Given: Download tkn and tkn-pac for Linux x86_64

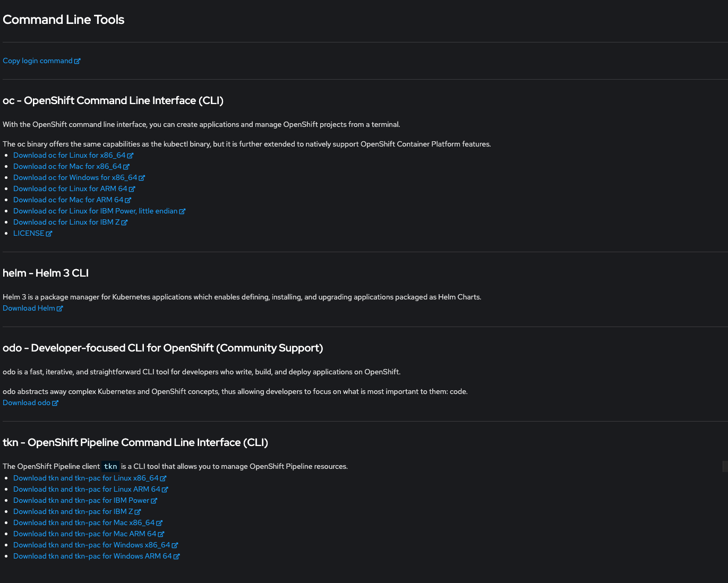Looking at the screenshot, I should tap(85, 478).
